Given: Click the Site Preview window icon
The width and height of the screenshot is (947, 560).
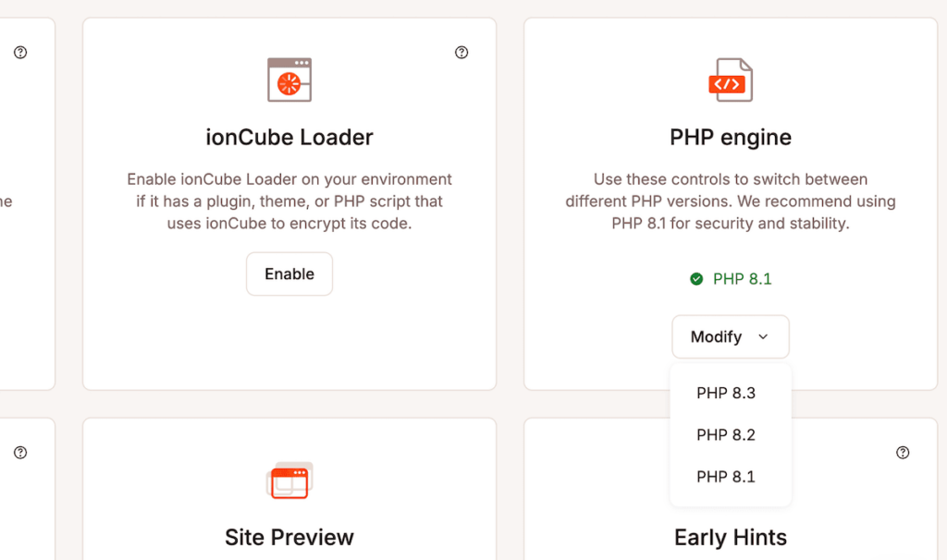Looking at the screenshot, I should coord(289,480).
